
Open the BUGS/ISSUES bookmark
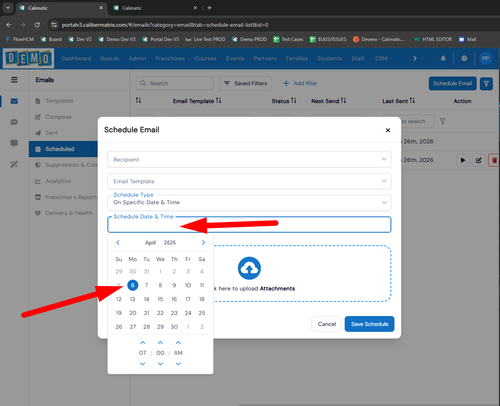(328, 39)
